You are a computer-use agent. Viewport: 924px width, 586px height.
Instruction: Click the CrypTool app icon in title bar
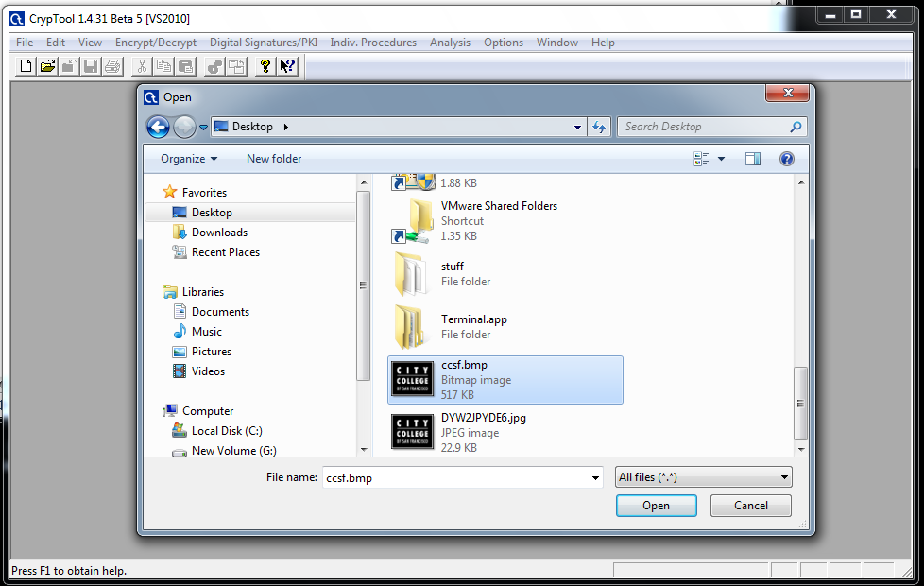click(16, 19)
